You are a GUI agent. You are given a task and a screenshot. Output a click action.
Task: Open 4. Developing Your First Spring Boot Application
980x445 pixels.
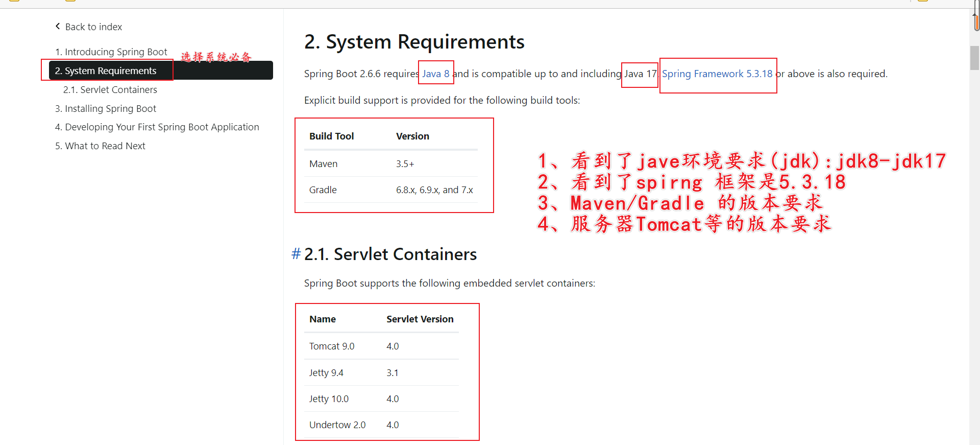(x=157, y=127)
